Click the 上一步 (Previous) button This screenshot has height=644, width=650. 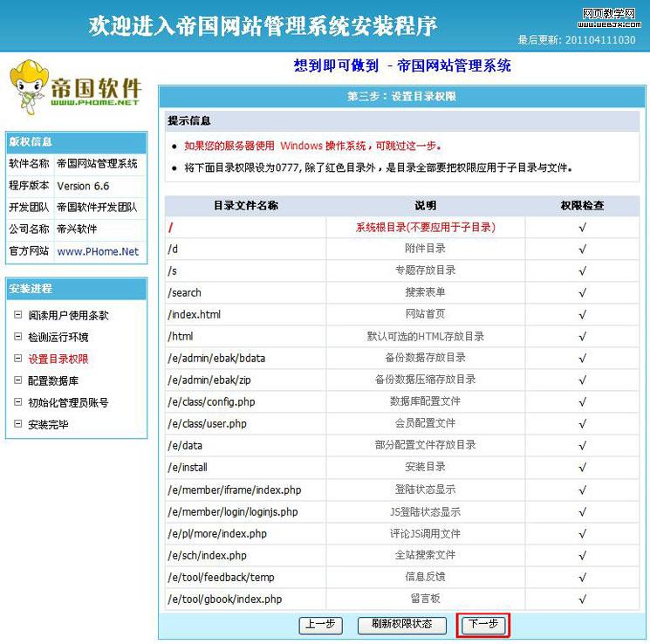pos(319,625)
